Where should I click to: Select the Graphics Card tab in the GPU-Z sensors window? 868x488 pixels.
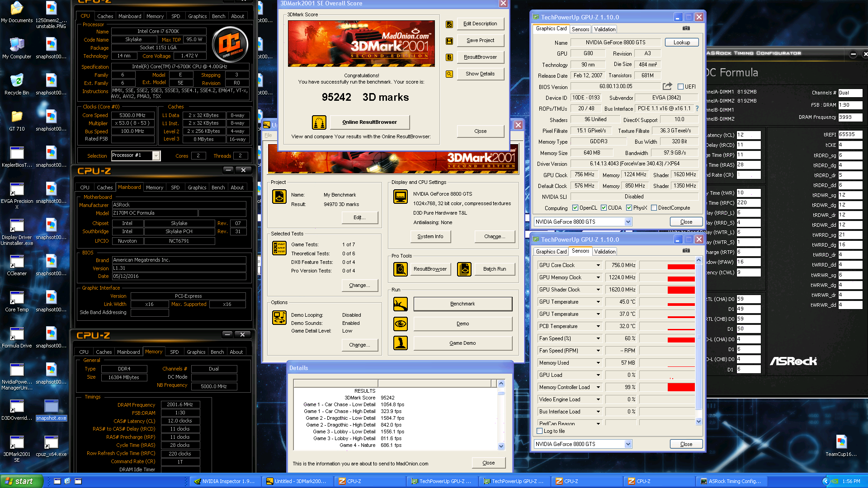[551, 252]
